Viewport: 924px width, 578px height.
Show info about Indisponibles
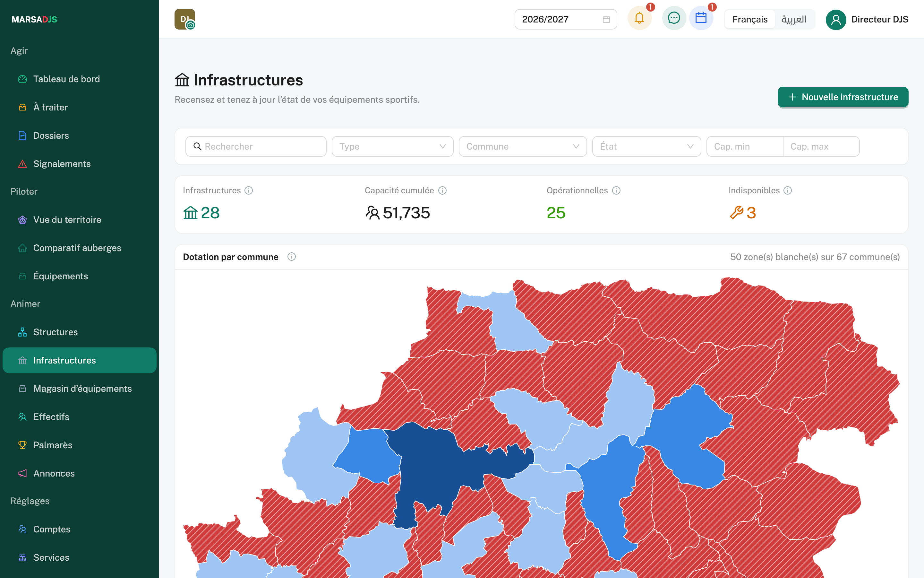point(788,190)
